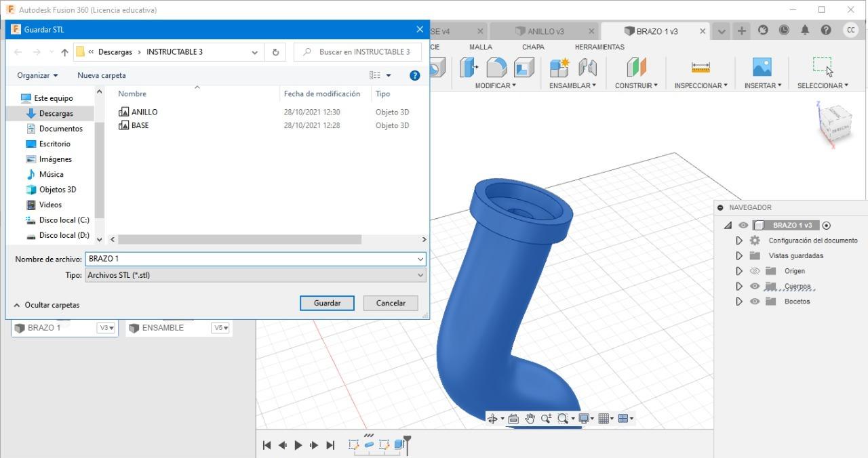868x458 pixels.
Task: Click the Measure inspect icon
Action: coord(701,67)
